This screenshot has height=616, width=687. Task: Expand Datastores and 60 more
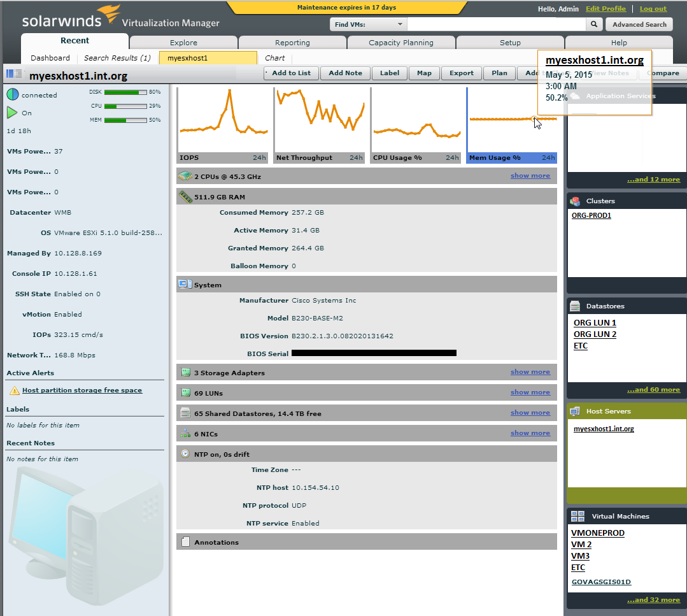coord(653,389)
